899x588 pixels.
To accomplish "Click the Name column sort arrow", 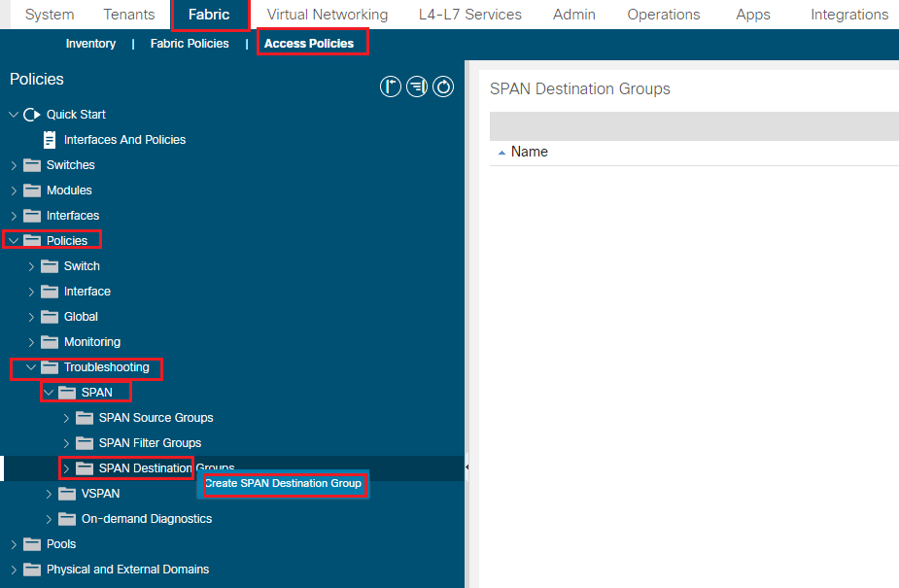I will [x=501, y=153].
